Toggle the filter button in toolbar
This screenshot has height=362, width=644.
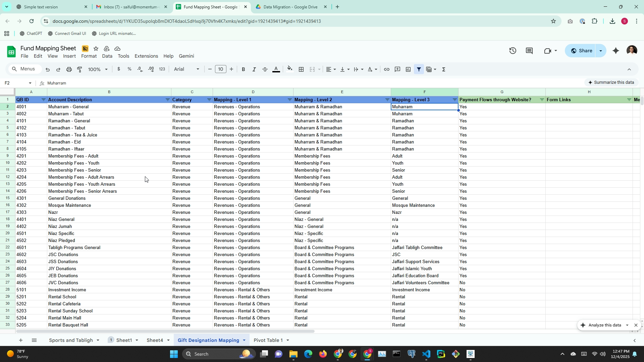coord(419,69)
